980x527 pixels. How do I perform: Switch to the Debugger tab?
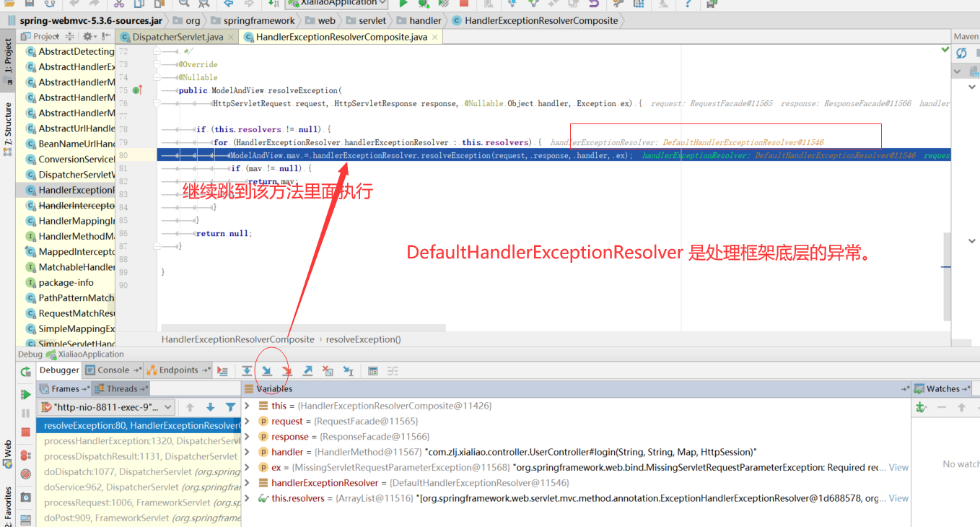(x=59, y=370)
